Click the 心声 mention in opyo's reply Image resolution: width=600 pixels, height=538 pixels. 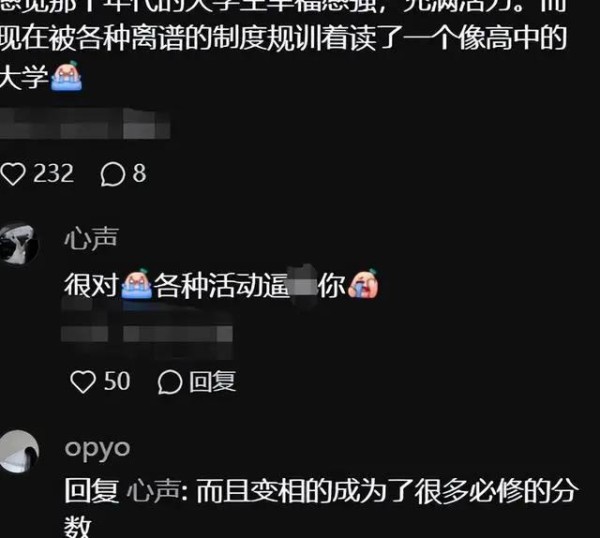coord(153,491)
